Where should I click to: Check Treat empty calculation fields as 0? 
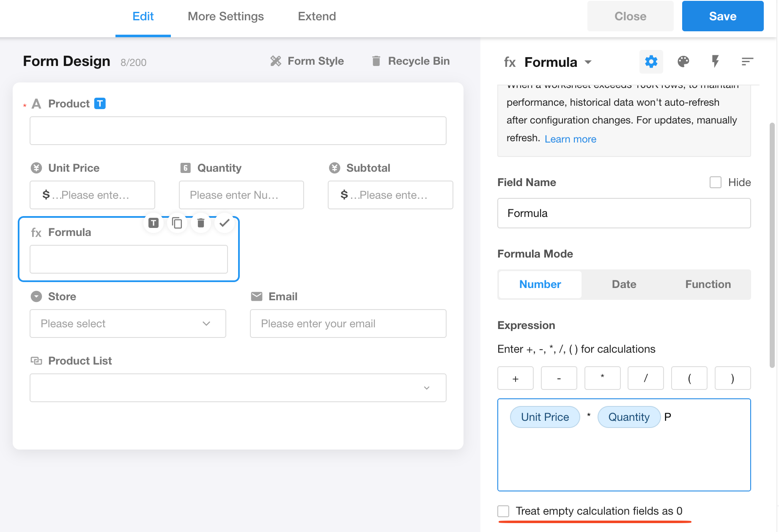pos(503,511)
